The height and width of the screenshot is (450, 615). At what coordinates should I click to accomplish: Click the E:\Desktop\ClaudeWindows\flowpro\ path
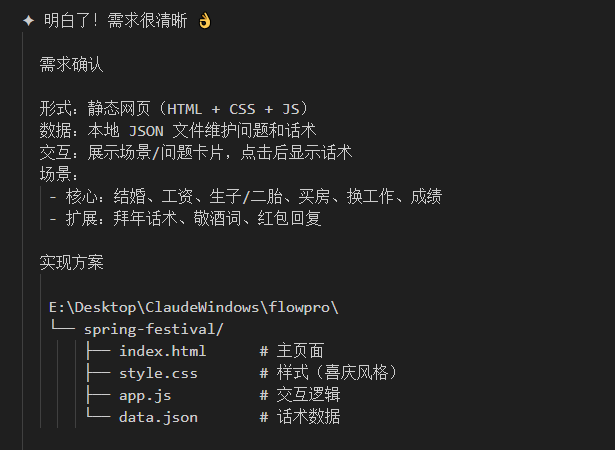coord(193,306)
